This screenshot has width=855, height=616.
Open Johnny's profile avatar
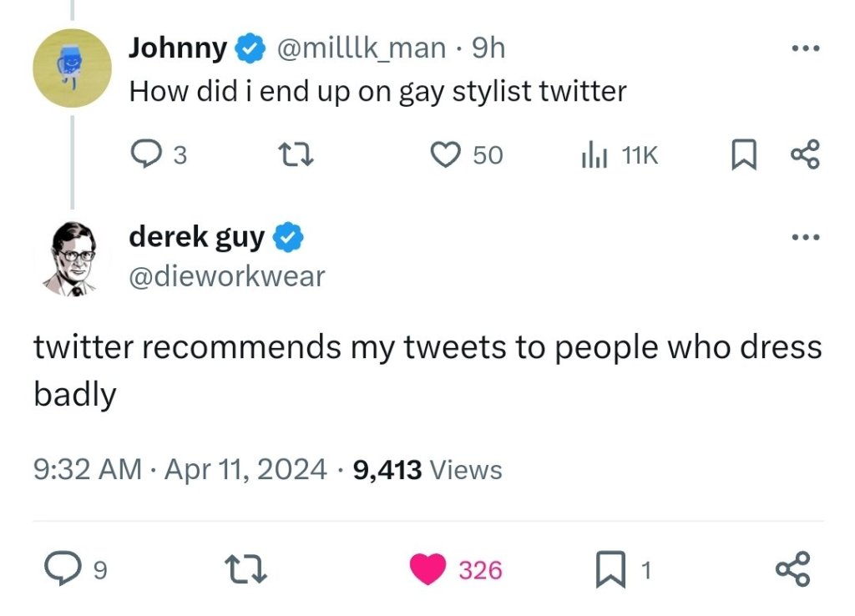pyautogui.click(x=72, y=68)
